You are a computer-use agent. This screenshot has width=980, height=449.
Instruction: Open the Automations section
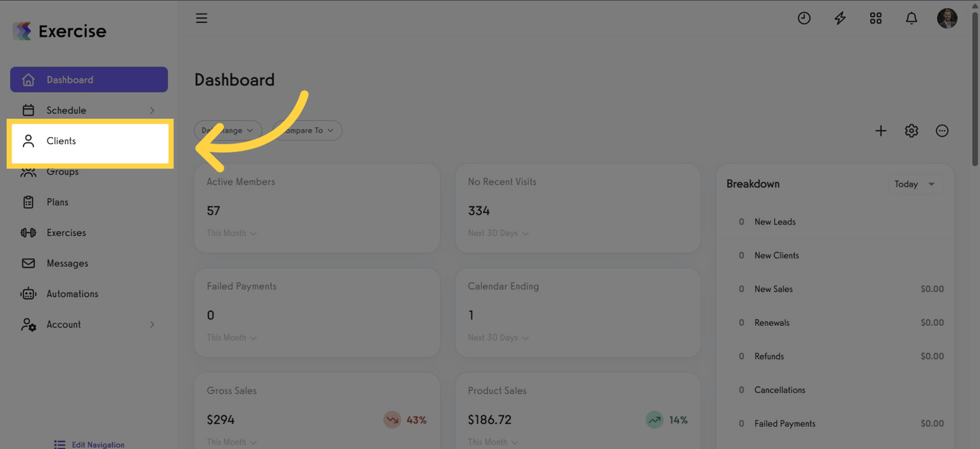pyautogui.click(x=72, y=293)
